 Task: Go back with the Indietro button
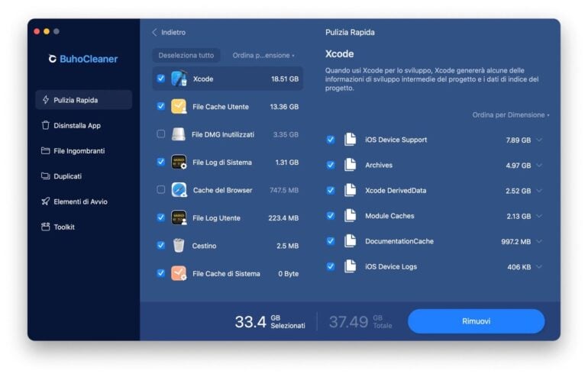point(169,32)
